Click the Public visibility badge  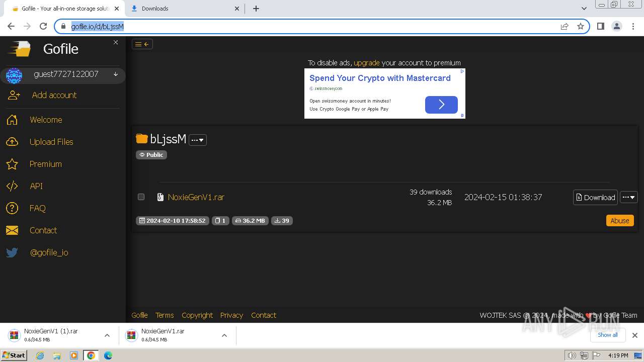click(151, 155)
